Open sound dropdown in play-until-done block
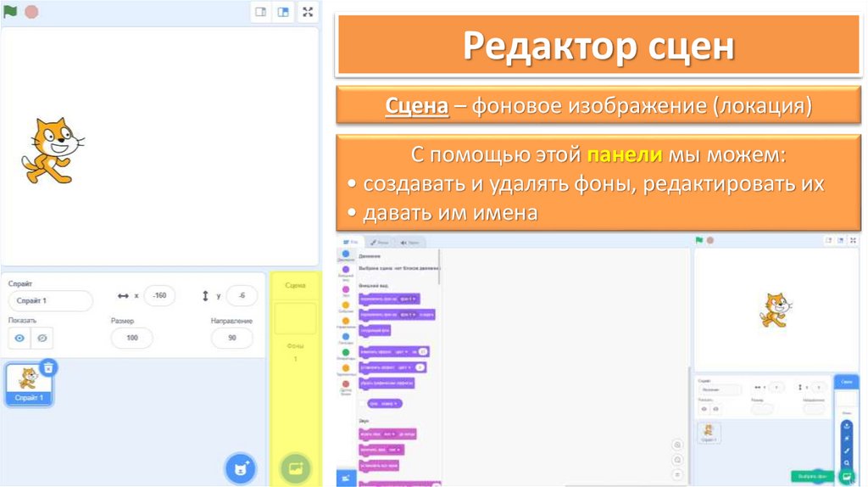 pyautogui.click(x=390, y=434)
